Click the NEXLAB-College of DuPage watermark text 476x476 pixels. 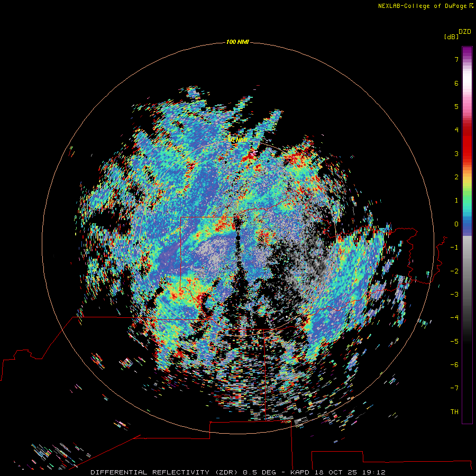425,6
